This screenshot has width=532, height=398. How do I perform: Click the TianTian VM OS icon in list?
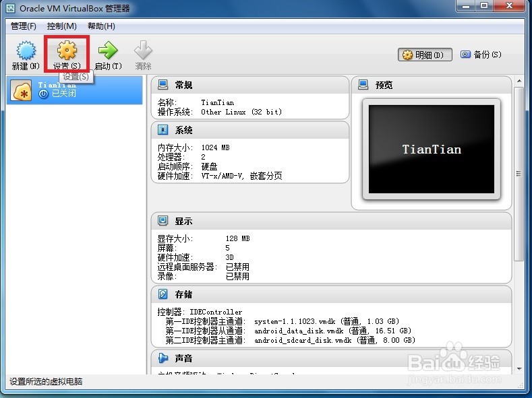click(x=21, y=90)
